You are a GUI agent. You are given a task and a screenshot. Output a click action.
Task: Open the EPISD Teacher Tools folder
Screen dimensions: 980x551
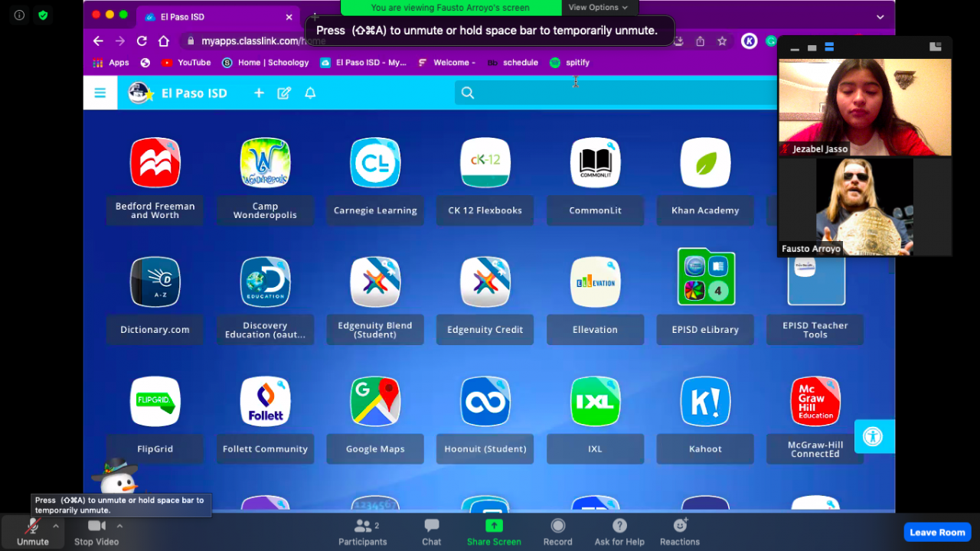point(815,282)
